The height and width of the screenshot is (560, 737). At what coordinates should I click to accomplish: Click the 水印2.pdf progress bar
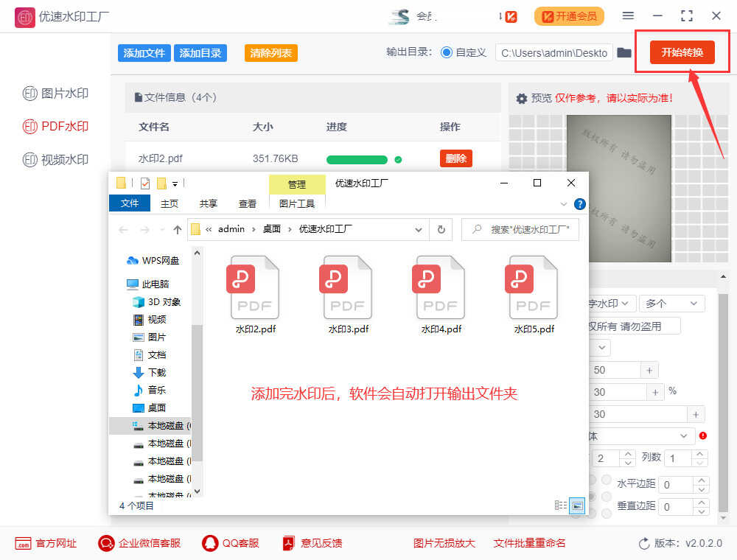(357, 160)
